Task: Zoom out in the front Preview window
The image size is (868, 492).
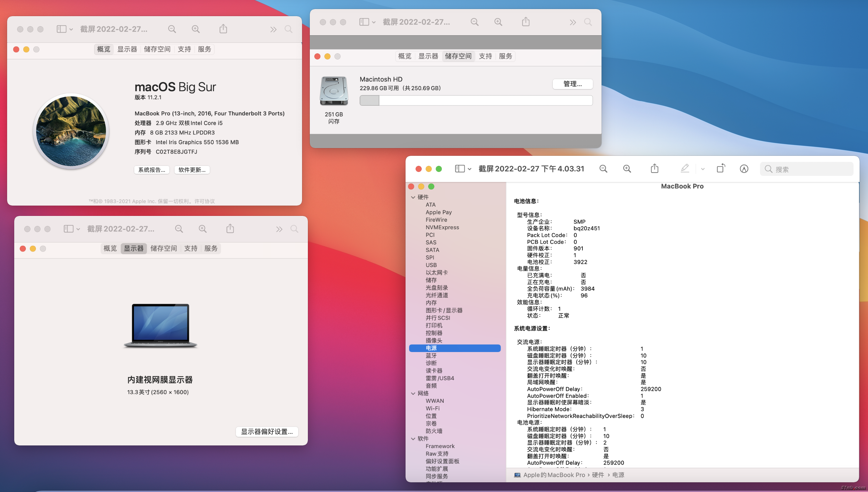Action: point(603,169)
